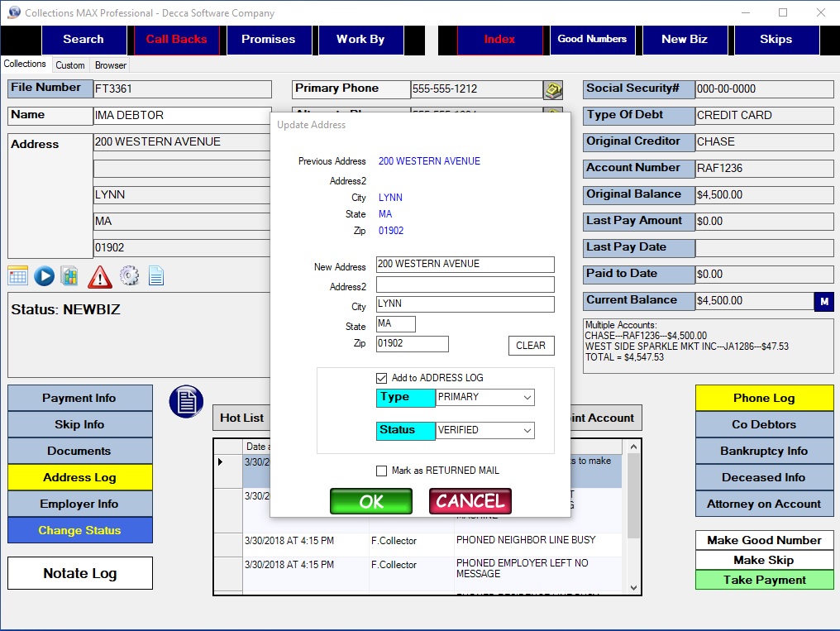
Task: Click the document icon at the end of the icon row
Action: (156, 275)
